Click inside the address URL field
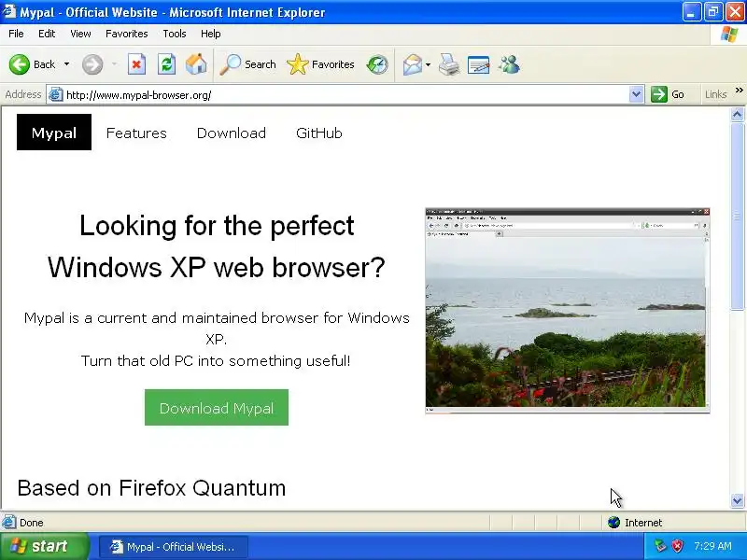The image size is (747, 560). tap(346, 95)
